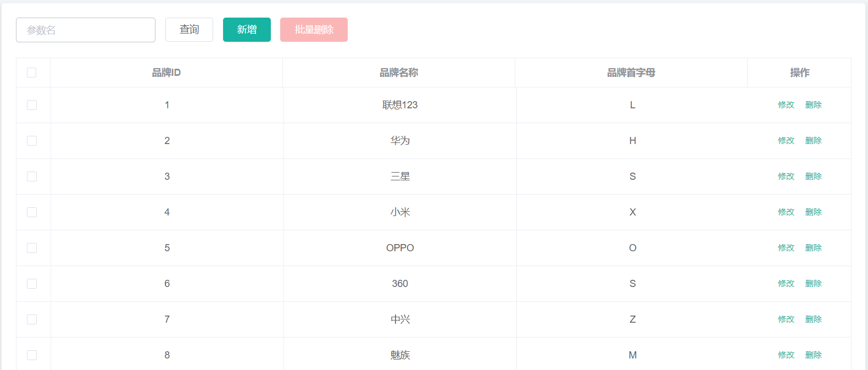Click the green 新增 button
Image resolution: width=868 pixels, height=370 pixels.
[x=247, y=30]
